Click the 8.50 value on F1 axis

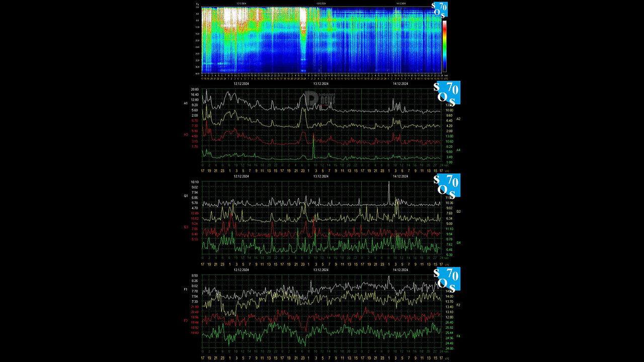[x=195, y=276]
